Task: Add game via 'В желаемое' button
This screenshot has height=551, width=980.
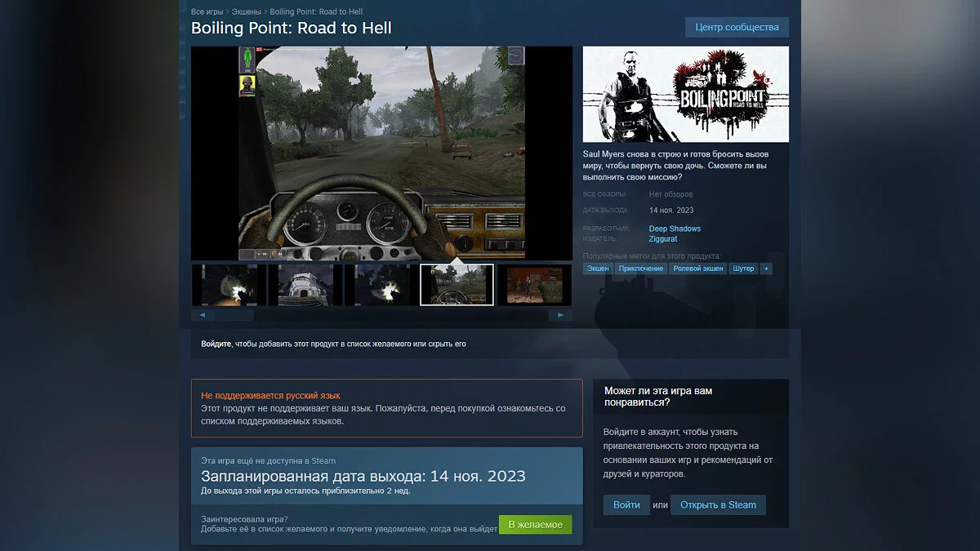Action: (536, 525)
